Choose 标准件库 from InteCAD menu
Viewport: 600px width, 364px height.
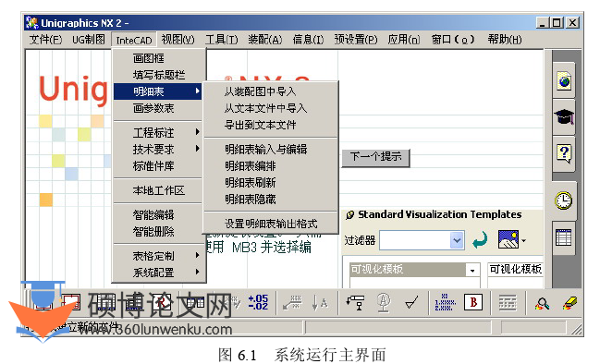pos(158,166)
